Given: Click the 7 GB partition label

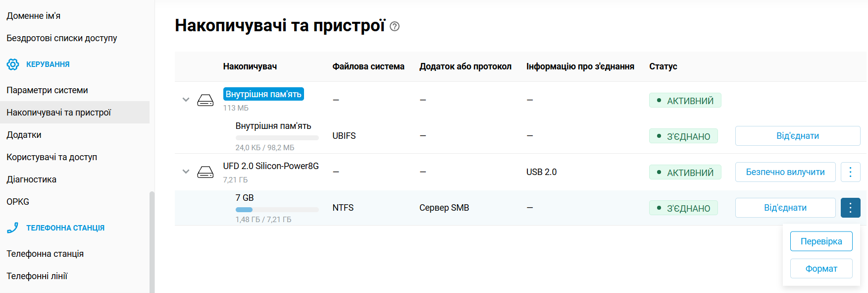Looking at the screenshot, I should coord(245,198).
